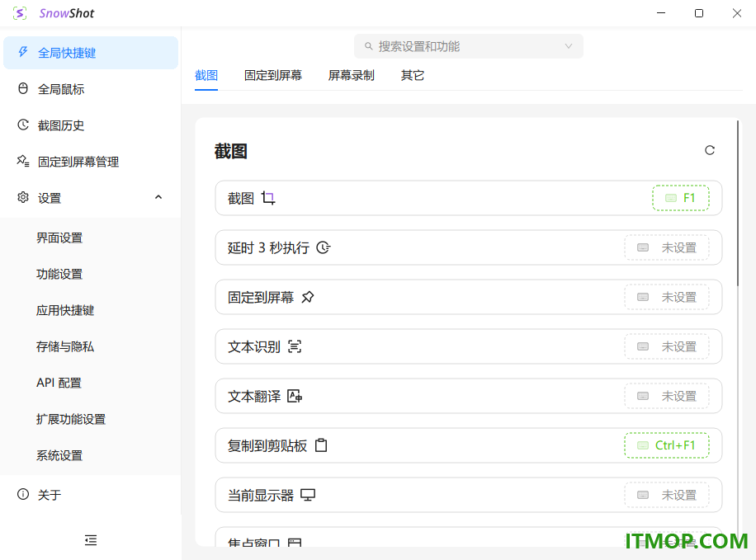The height and width of the screenshot is (560, 756).
Task: Click the clock icon beside 截图历史
Action: pyautogui.click(x=22, y=125)
